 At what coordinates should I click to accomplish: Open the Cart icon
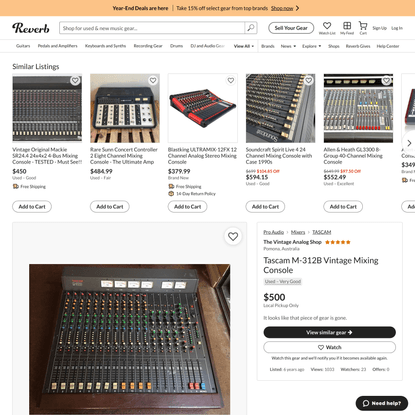click(363, 26)
